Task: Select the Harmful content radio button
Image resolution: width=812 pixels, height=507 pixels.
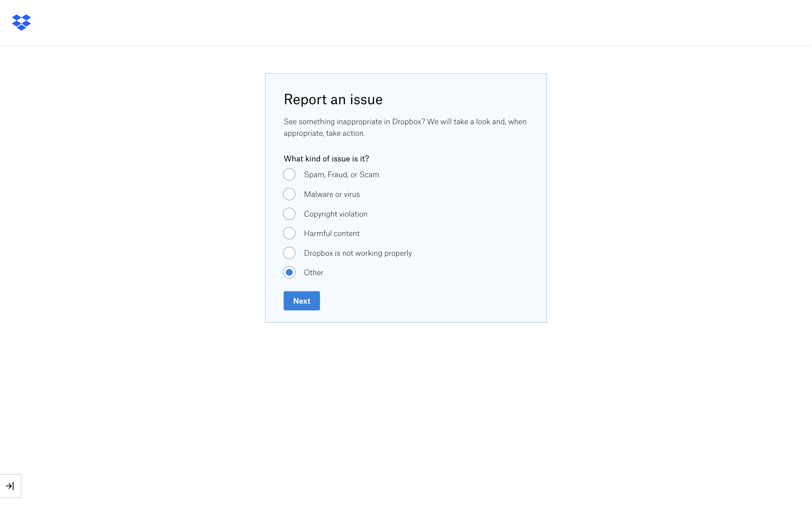Action: tap(289, 234)
